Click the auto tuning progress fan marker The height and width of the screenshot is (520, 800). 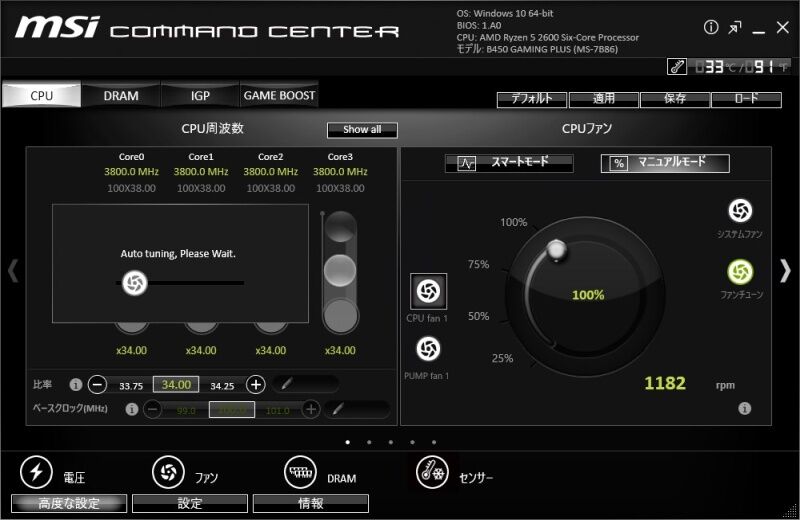click(135, 283)
